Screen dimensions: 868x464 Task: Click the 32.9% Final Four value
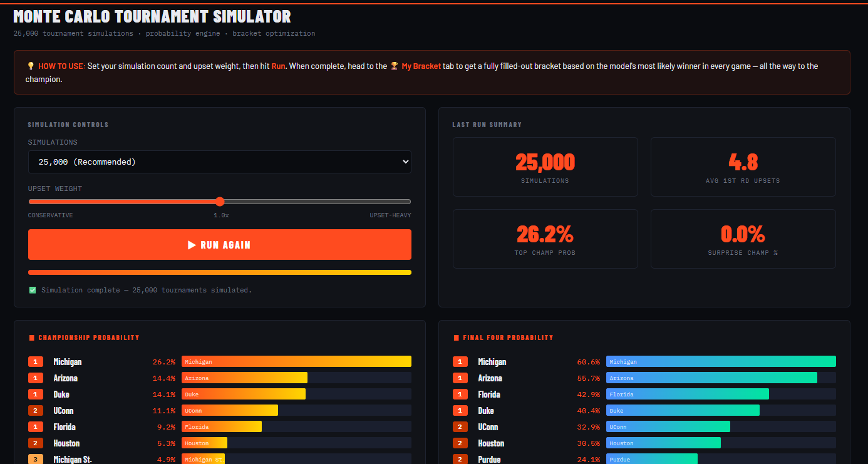click(588, 427)
